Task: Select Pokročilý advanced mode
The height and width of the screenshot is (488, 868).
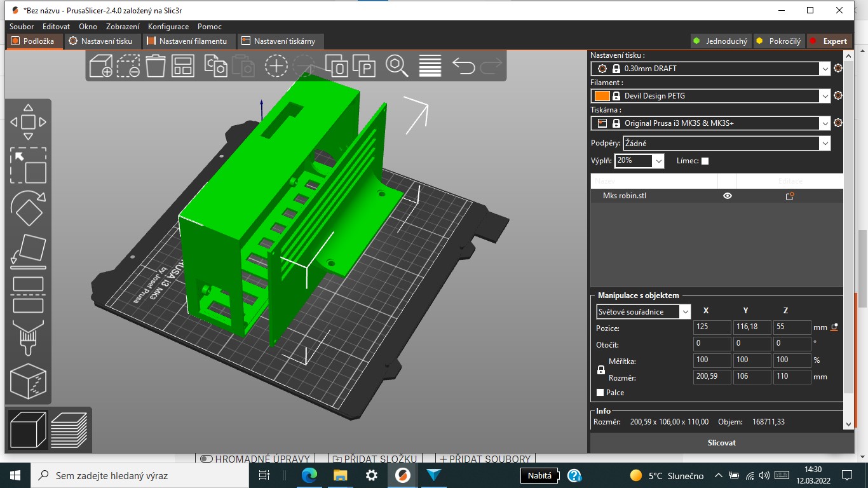Action: tap(778, 41)
